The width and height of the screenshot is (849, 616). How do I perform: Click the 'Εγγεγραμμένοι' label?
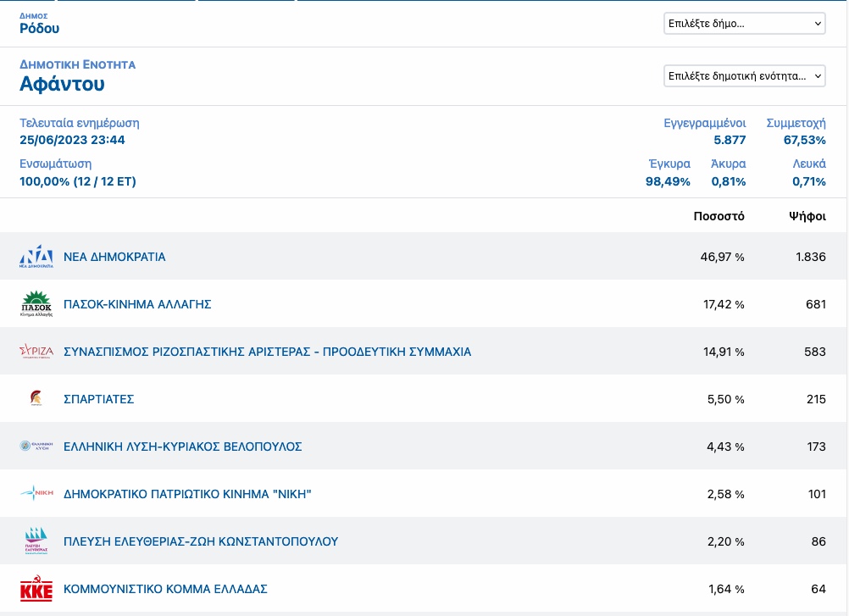click(704, 124)
